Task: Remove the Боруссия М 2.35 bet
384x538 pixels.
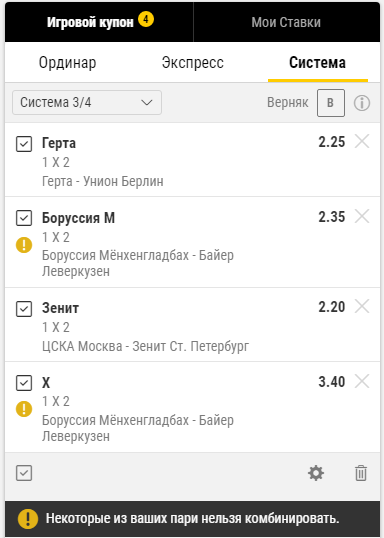Action: point(362,216)
